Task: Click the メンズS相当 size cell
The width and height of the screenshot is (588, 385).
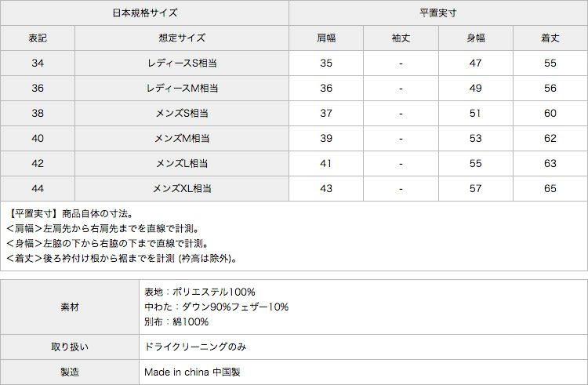Action: click(182, 114)
